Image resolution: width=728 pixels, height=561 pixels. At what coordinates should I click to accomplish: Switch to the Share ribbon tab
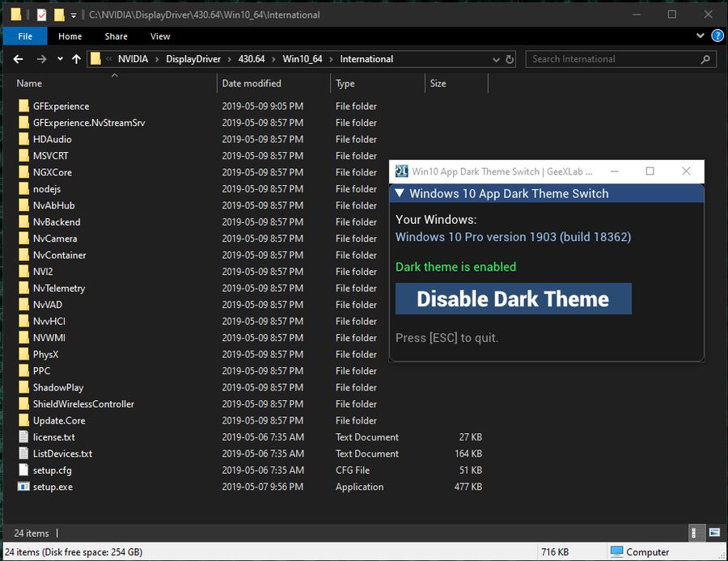click(116, 36)
